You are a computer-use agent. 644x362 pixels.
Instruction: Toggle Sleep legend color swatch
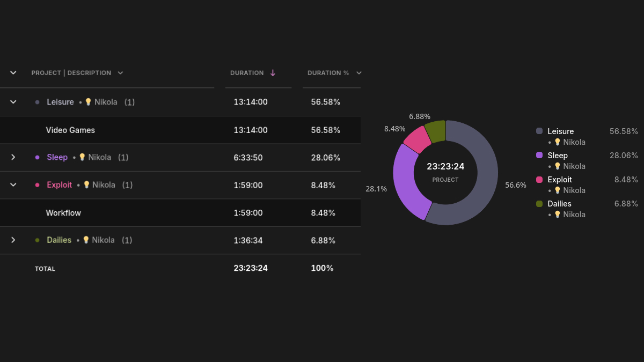pos(539,155)
